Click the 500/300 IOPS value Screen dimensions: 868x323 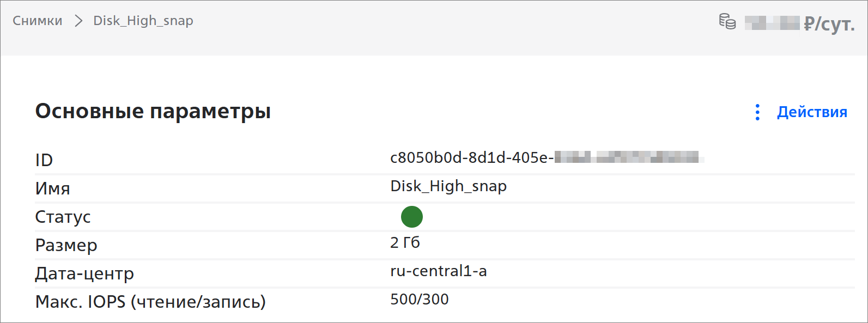coord(420,299)
